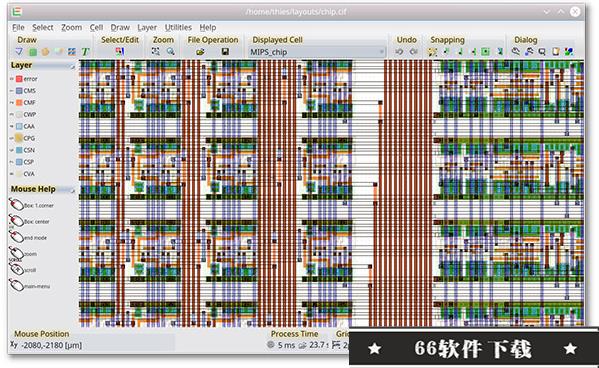Click the 'main-menu' mouse help entry
The height and width of the screenshot is (368, 599).
click(30, 286)
